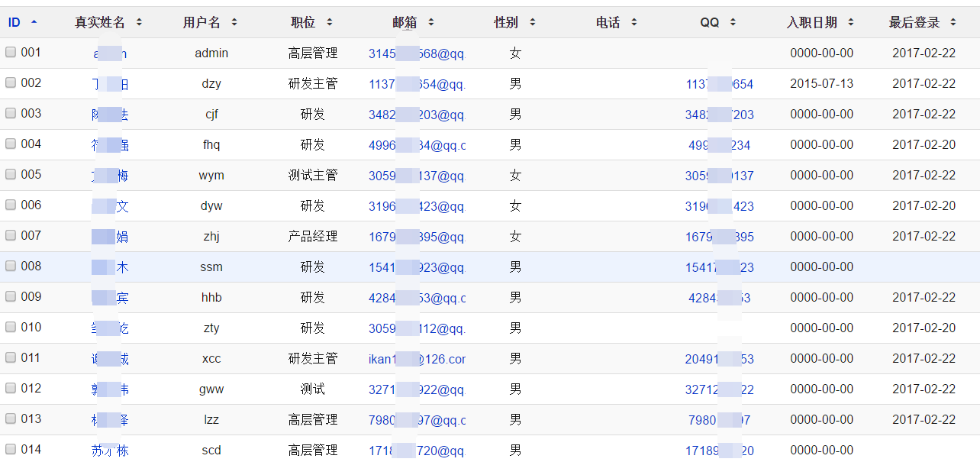Click the 女 gender cell in dyw's row

click(x=516, y=206)
